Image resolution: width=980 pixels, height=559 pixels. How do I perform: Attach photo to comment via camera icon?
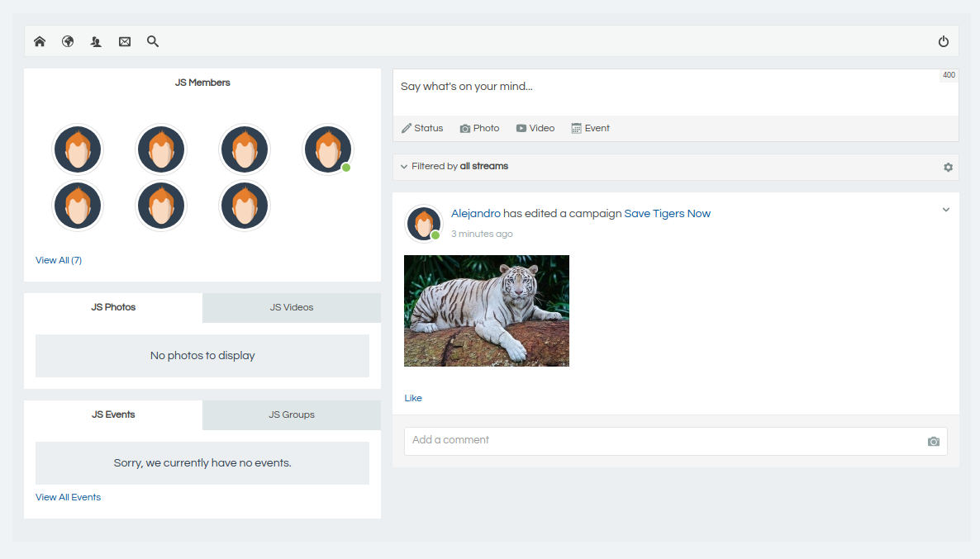934,442
